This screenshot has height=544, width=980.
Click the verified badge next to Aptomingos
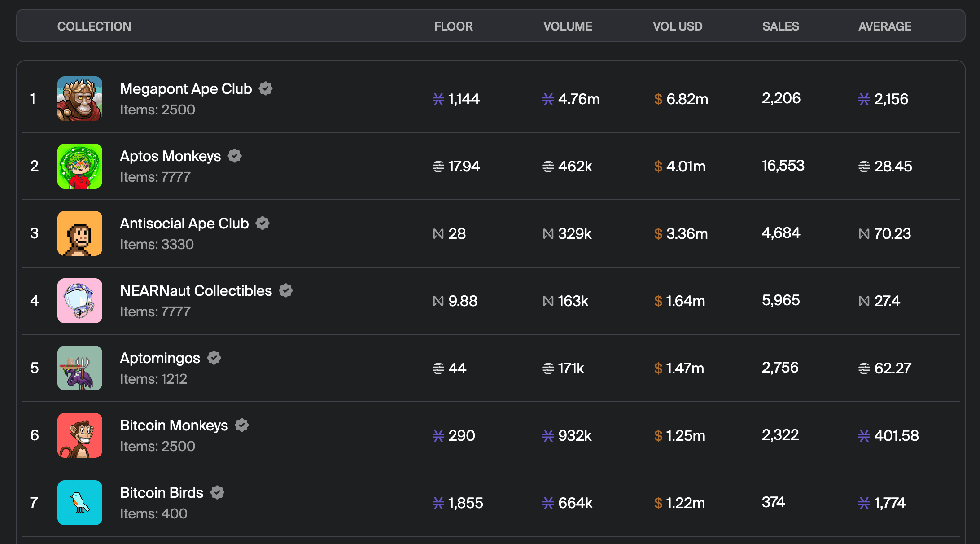pos(214,358)
